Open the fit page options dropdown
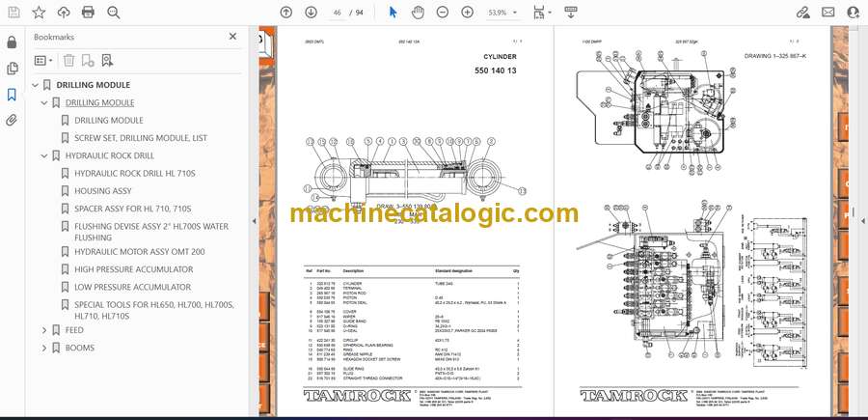The width and height of the screenshot is (868, 420). (x=542, y=13)
